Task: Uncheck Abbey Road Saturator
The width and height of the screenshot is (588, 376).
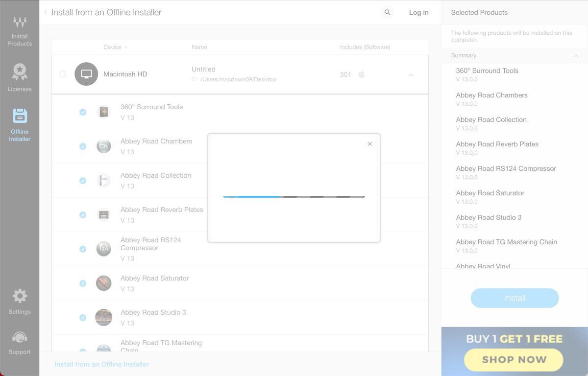Action: pyautogui.click(x=83, y=283)
